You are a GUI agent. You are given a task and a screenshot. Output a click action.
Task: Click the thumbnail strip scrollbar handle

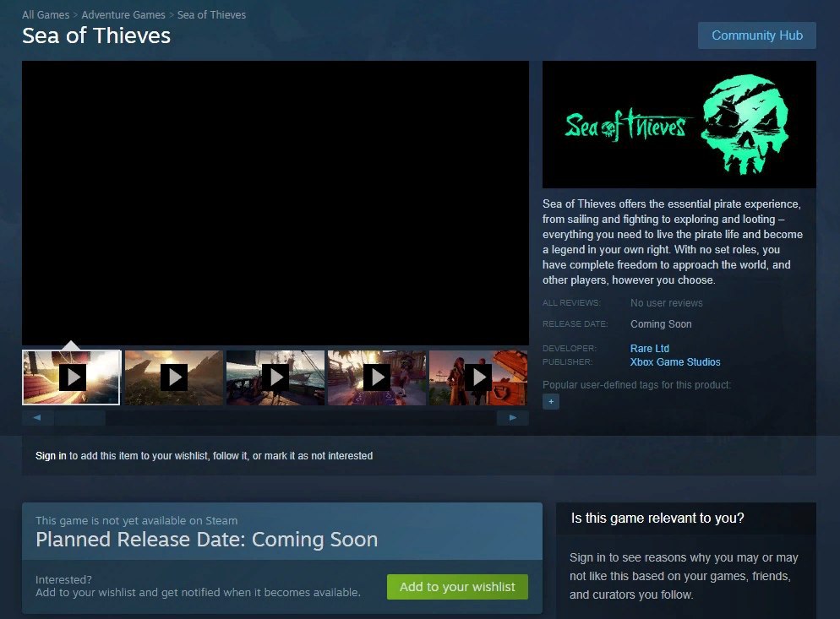point(79,418)
